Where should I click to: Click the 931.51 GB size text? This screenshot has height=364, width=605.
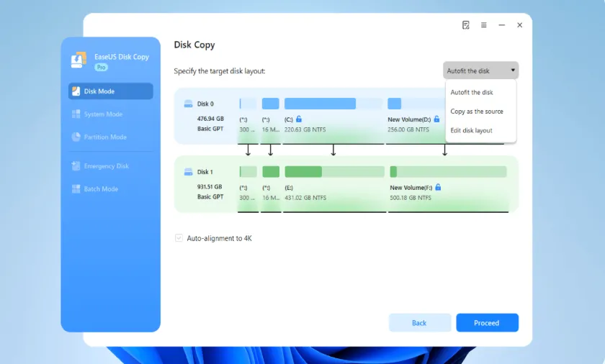click(210, 187)
